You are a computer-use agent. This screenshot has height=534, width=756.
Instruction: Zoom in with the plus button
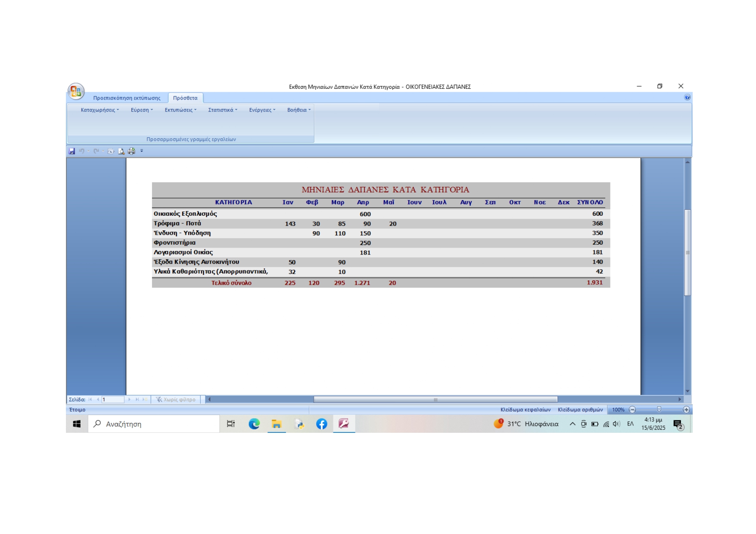[686, 410]
